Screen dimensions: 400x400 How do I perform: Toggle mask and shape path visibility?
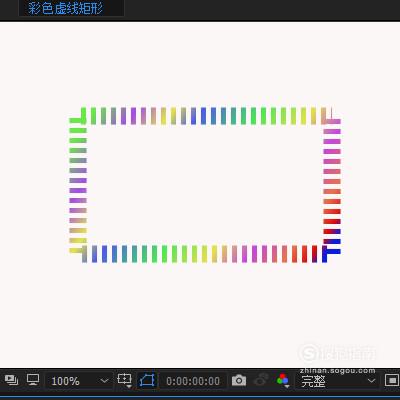pyautogui.click(x=147, y=380)
